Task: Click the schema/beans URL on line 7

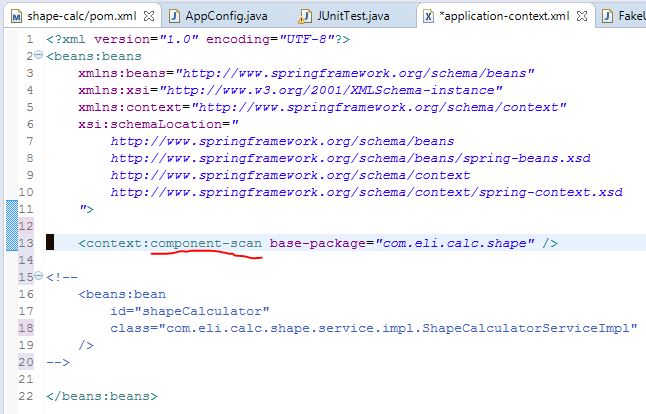Action: click(x=282, y=141)
